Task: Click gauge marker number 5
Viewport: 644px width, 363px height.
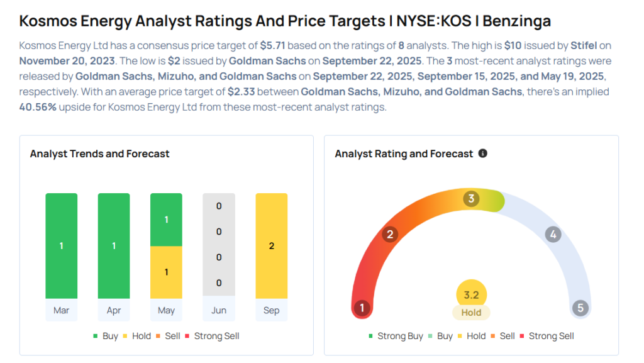Action: (x=580, y=308)
